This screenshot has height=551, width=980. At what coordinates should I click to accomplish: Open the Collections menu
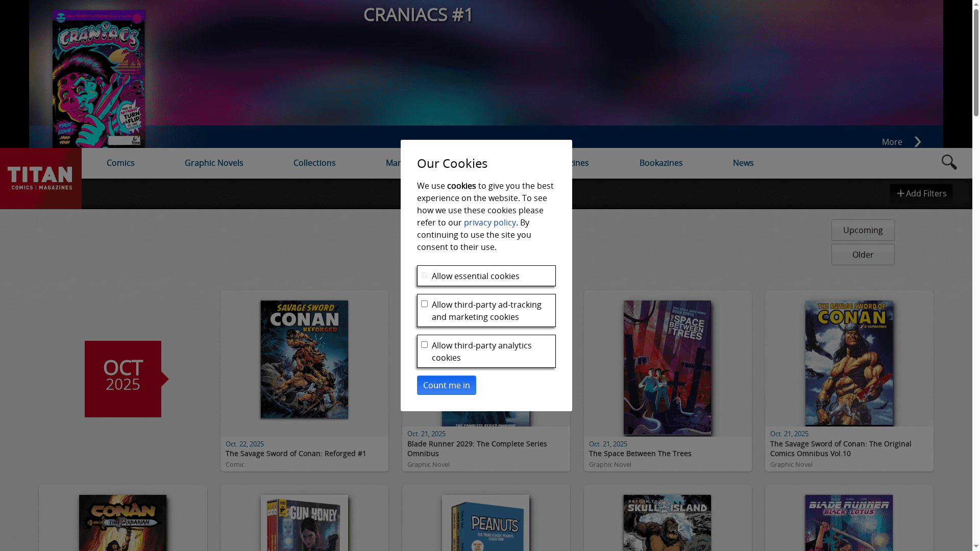tap(314, 163)
